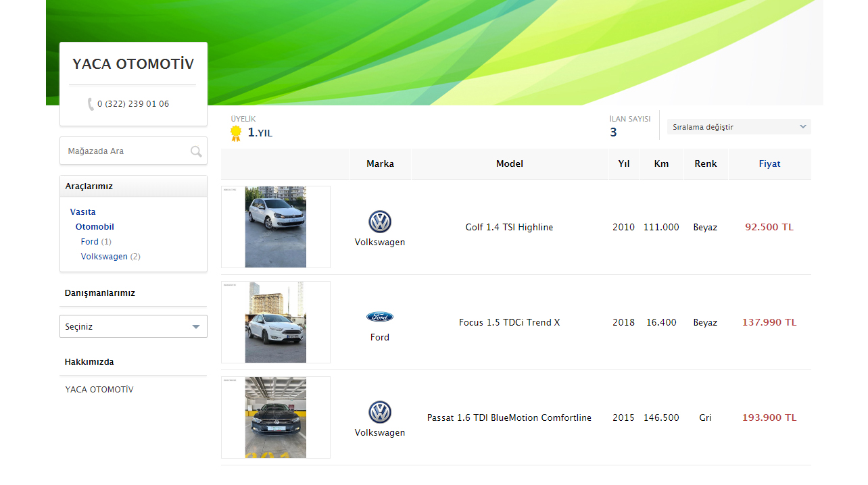Click the 193.900 TL price
Image resolution: width=868 pixels, height=485 pixels.
point(769,418)
